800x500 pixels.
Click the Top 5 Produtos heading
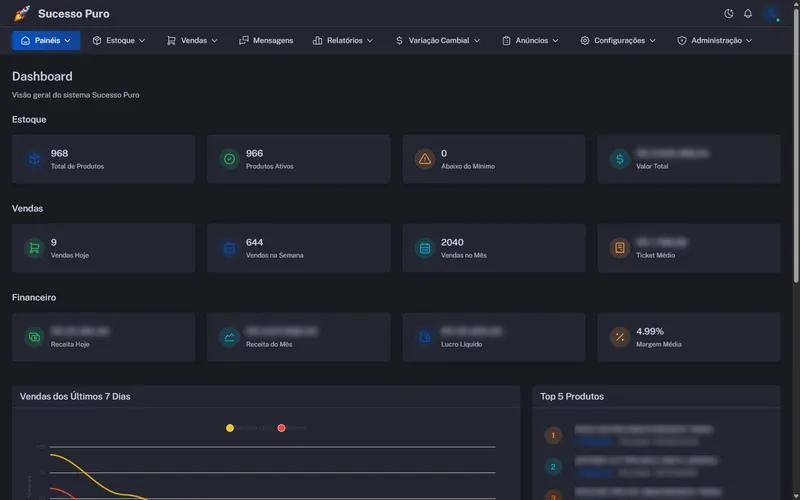(572, 396)
